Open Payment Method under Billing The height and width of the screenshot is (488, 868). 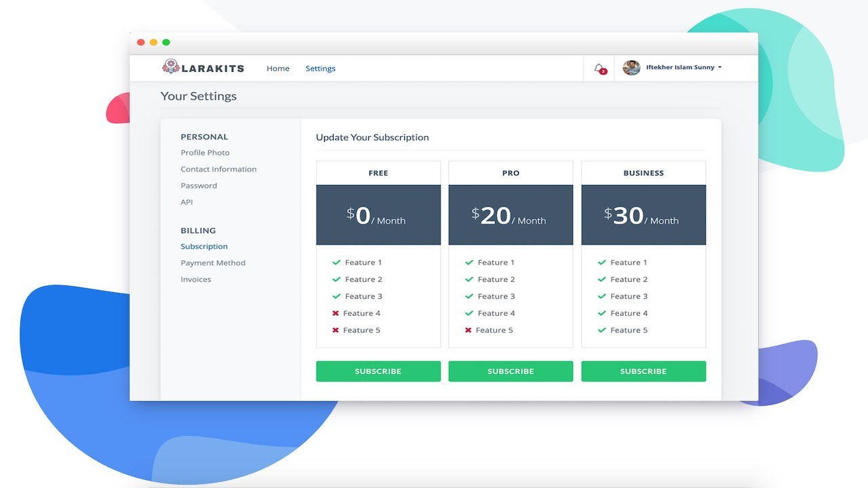[x=213, y=263]
